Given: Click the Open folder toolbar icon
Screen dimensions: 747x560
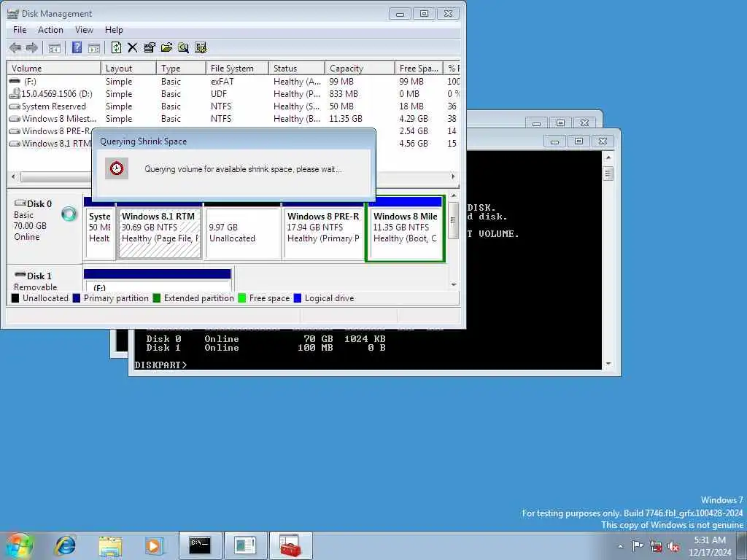Looking at the screenshot, I should 166,47.
